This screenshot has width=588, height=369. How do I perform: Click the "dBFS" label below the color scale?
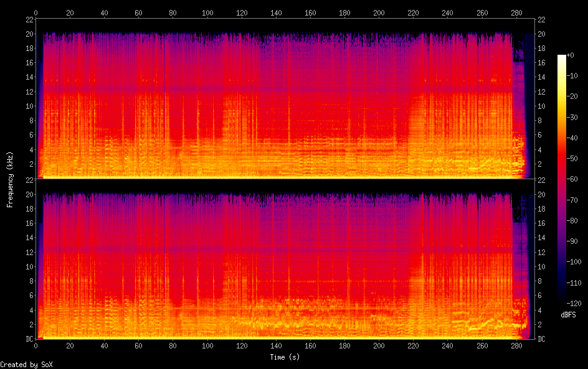pyautogui.click(x=568, y=315)
